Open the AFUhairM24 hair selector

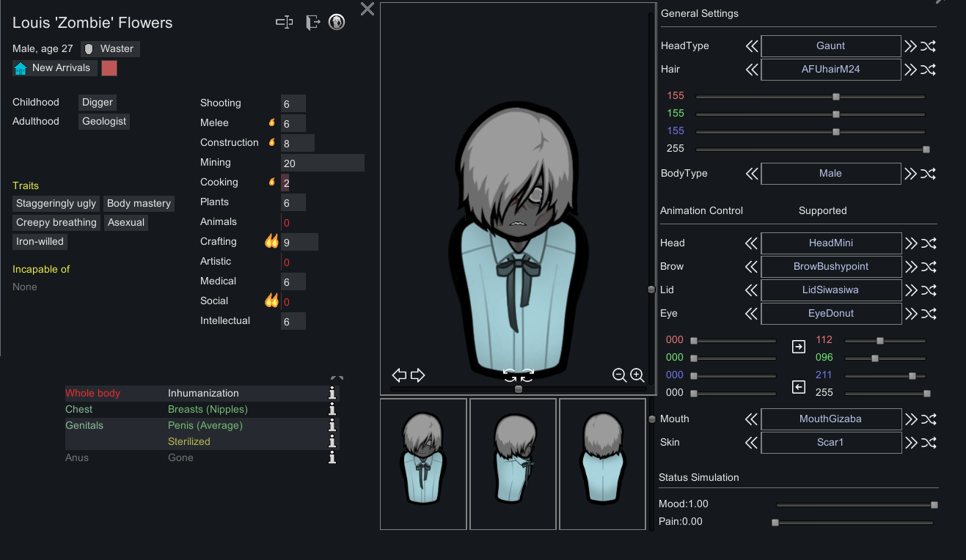point(831,70)
